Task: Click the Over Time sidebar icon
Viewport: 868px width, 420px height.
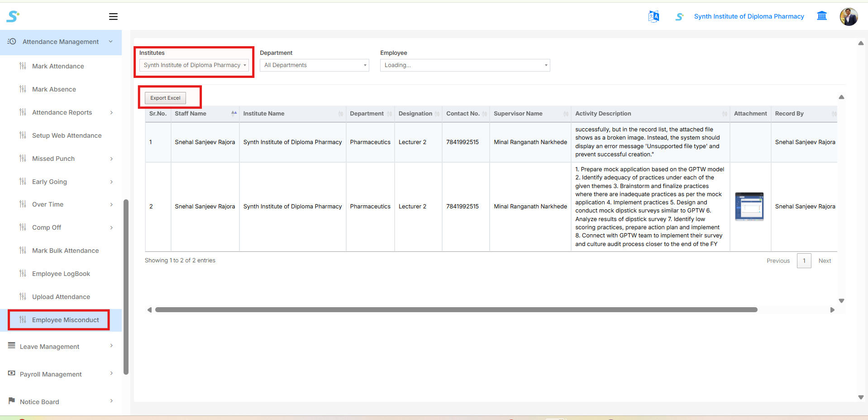Action: point(23,204)
